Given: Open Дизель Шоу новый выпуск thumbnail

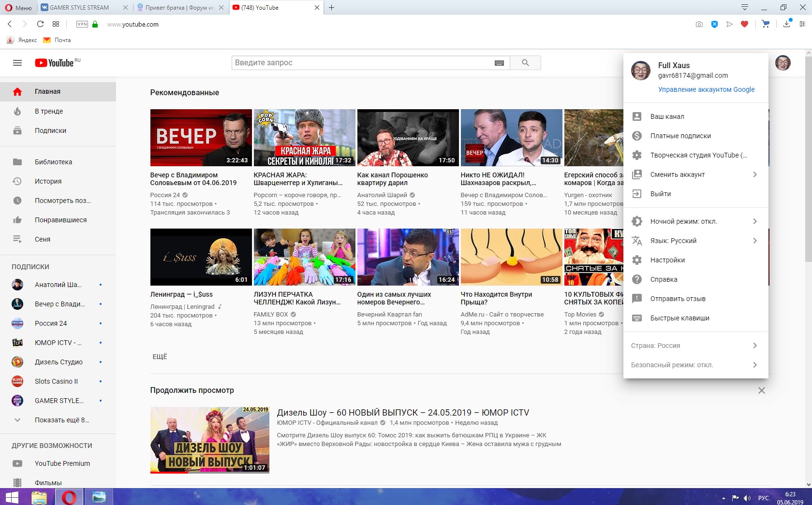Looking at the screenshot, I should [209, 440].
